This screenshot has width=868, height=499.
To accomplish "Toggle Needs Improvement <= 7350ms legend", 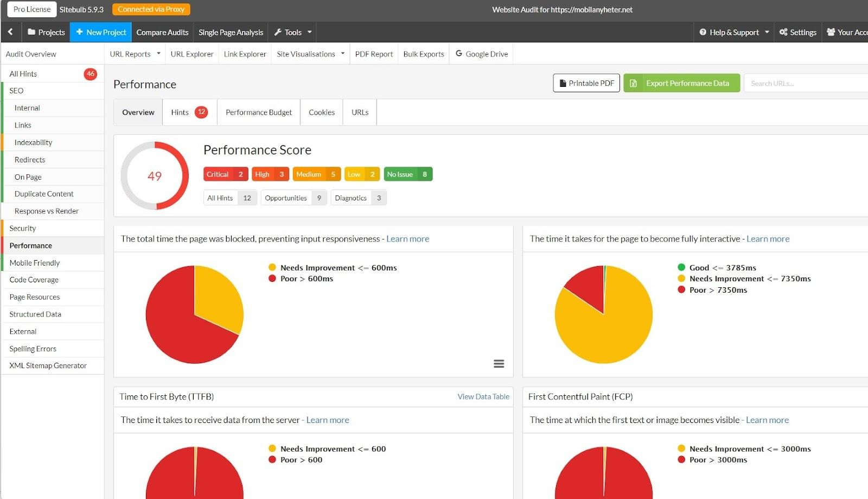I will 744,279.
